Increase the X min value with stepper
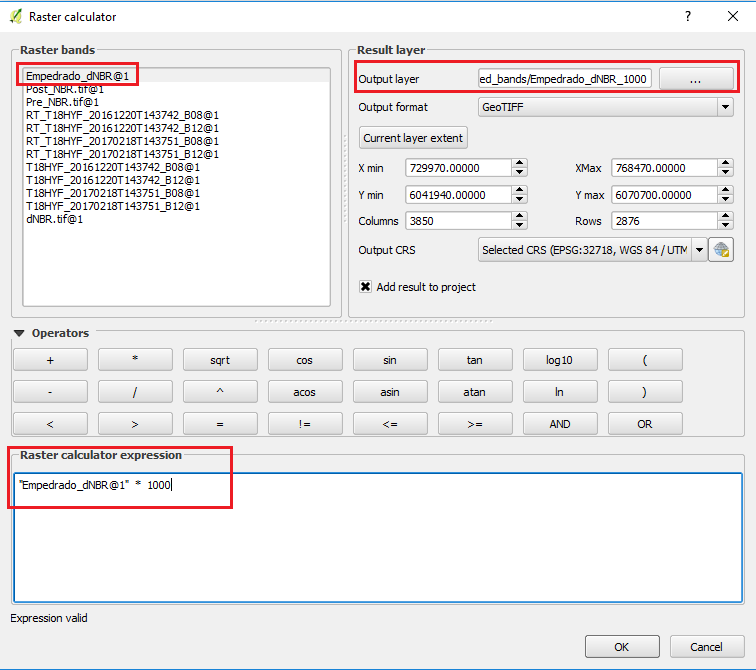This screenshot has width=756, height=670. point(519,164)
